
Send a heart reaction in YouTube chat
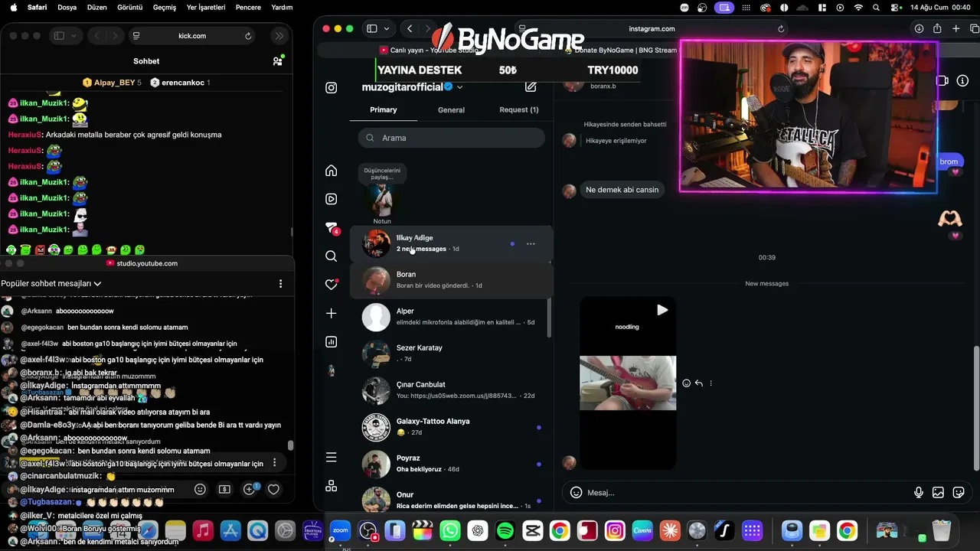273,489
